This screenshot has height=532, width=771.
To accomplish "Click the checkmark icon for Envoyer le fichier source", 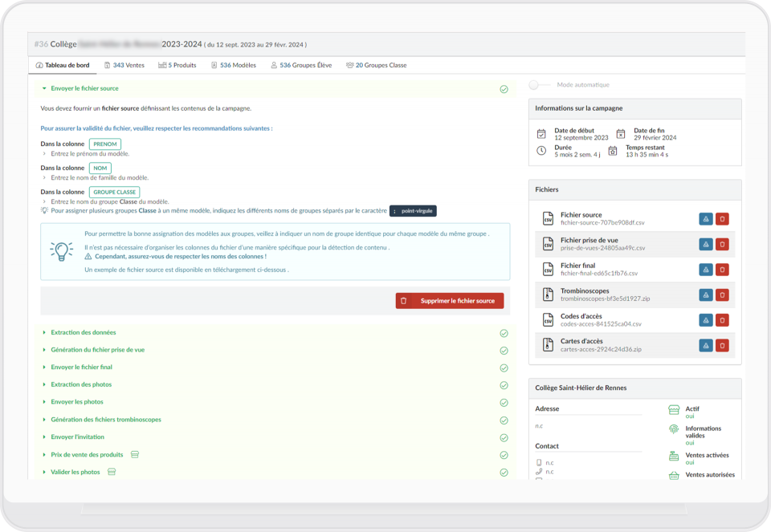I will tap(504, 89).
